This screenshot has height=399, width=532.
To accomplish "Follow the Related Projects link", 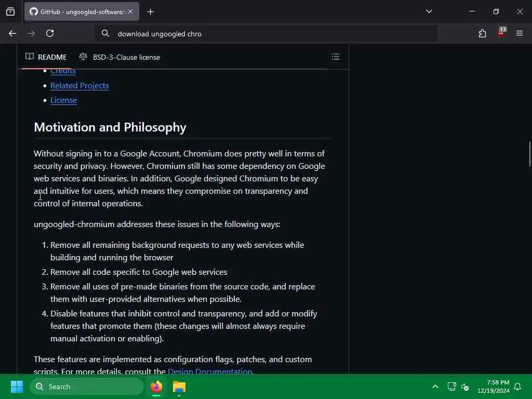I will point(79,86).
